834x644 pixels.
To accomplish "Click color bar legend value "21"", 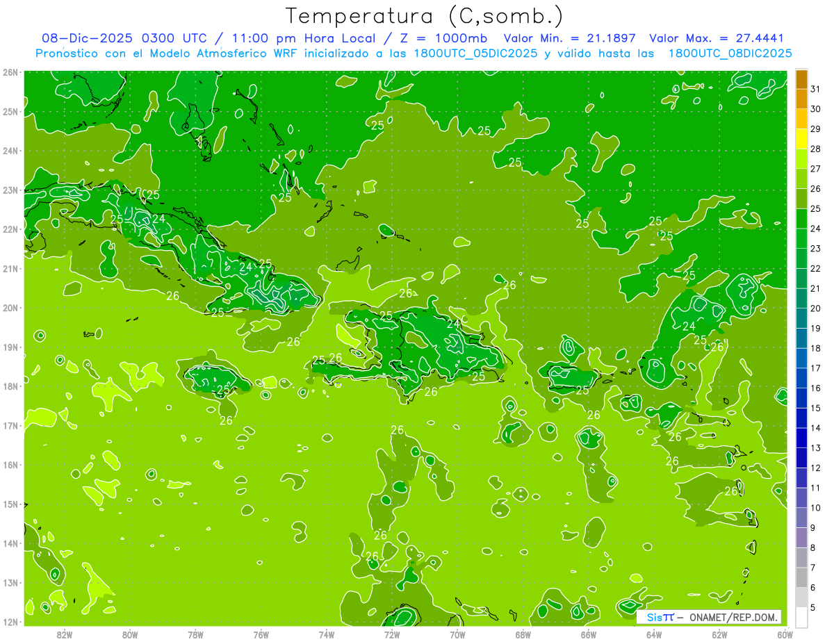I will pyautogui.click(x=816, y=288).
